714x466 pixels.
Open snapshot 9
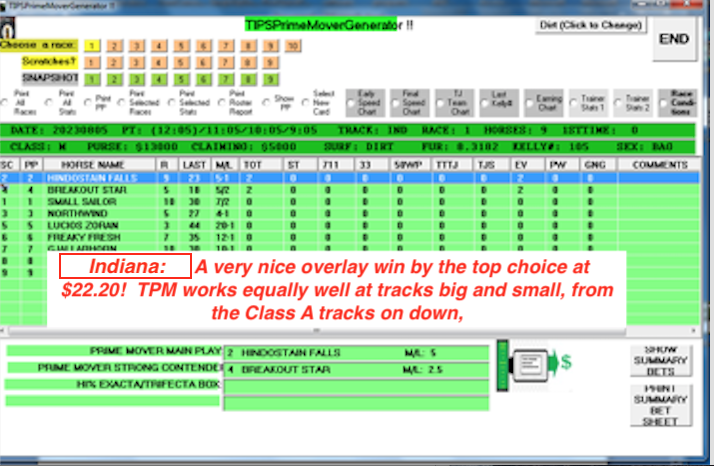[270, 80]
